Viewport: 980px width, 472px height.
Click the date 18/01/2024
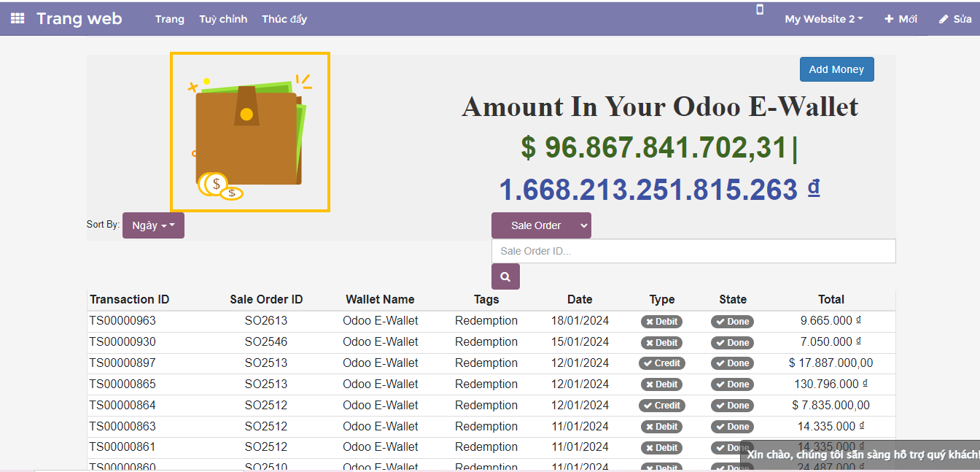(580, 320)
